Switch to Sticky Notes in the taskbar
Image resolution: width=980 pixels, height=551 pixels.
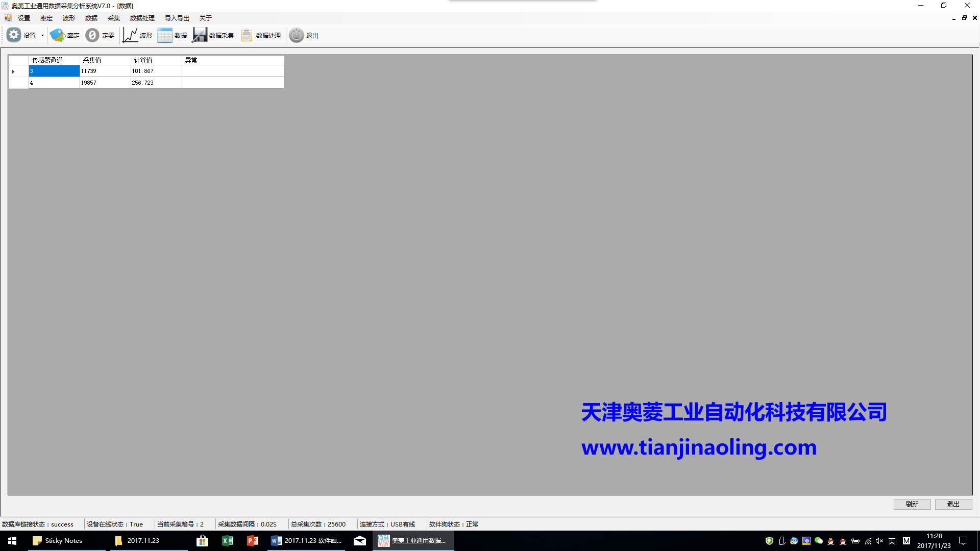pyautogui.click(x=66, y=541)
